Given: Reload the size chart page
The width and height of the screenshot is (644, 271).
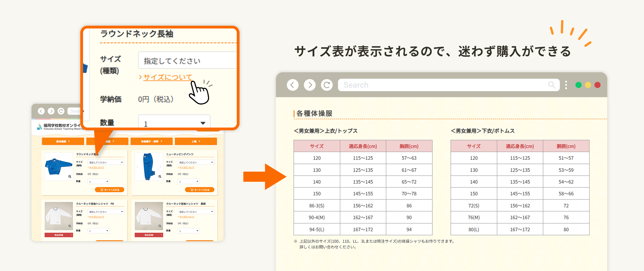Looking at the screenshot, I should (327, 85).
